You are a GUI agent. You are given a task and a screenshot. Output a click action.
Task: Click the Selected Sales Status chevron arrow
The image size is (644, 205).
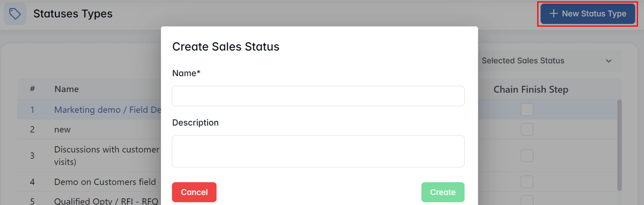coord(609,61)
